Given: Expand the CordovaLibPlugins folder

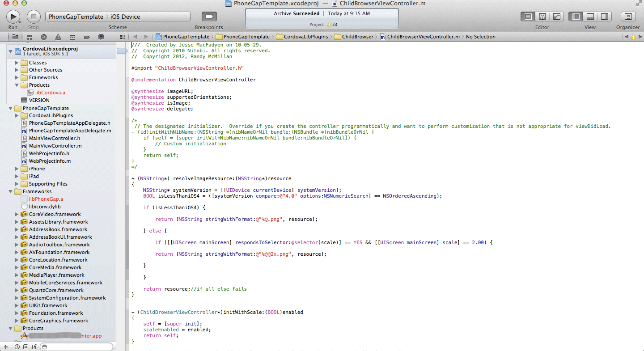Looking at the screenshot, I should tap(17, 115).
